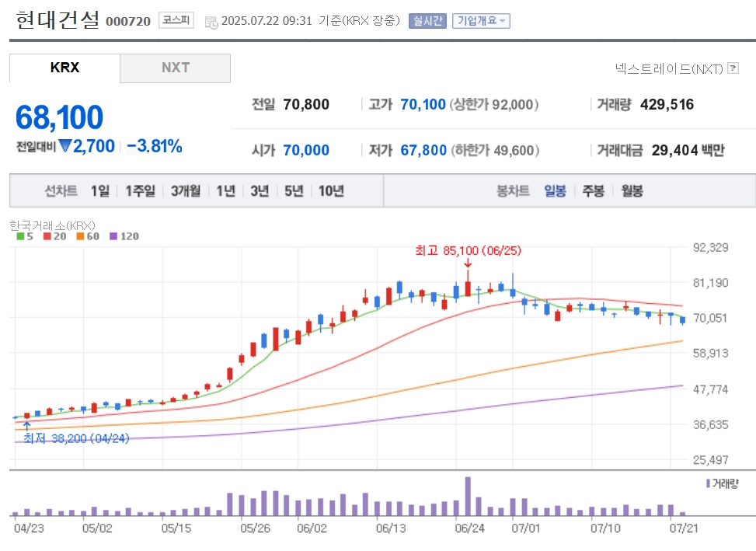Click the red arrow at the 85,100 high
This screenshot has height=551, width=756.
(468, 263)
